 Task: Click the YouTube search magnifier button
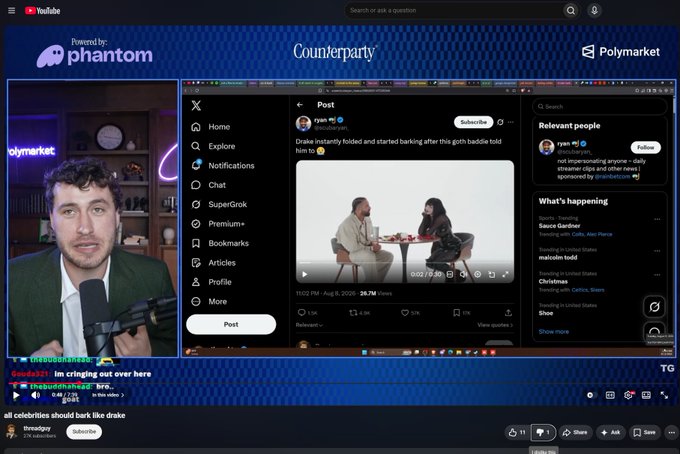571,10
